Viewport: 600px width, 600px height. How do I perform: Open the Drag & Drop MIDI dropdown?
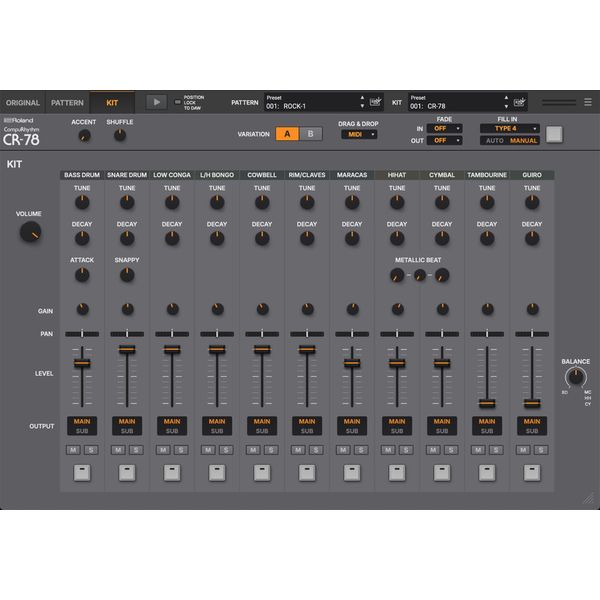click(359, 134)
